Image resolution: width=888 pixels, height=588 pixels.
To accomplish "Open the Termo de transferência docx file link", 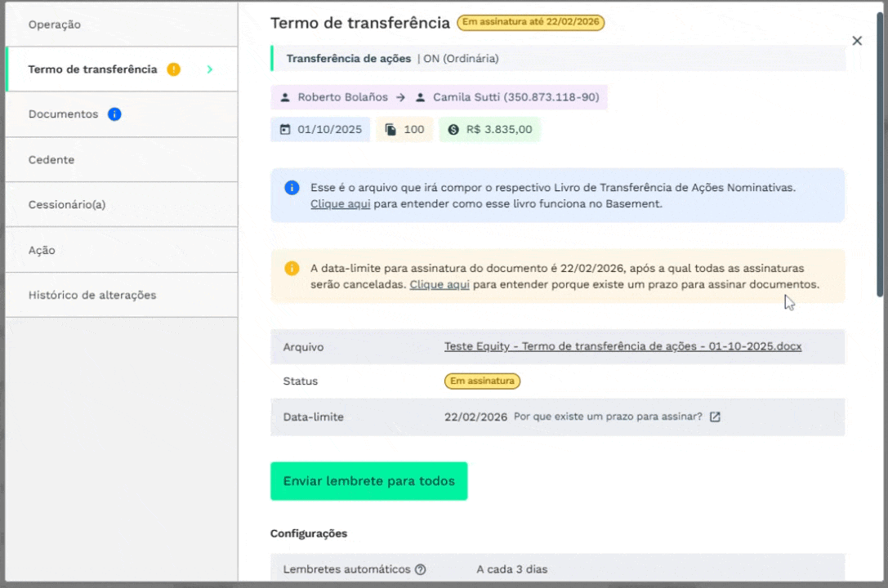I will tap(622, 346).
